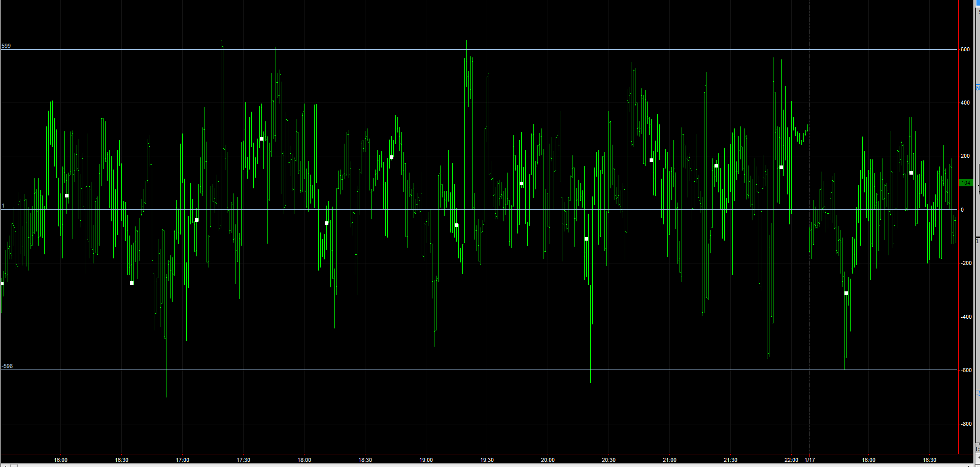Click the 16:00 label right after 1/17
This screenshot has width=980, height=467.
click(x=869, y=460)
